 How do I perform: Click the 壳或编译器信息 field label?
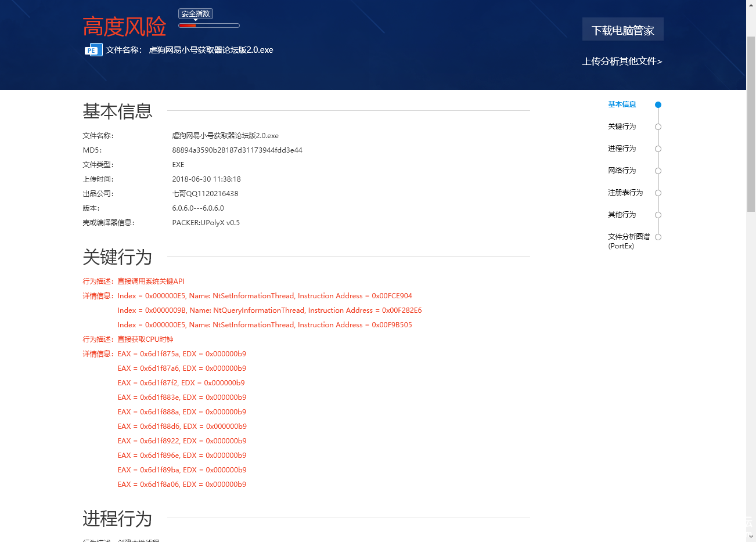109,223
